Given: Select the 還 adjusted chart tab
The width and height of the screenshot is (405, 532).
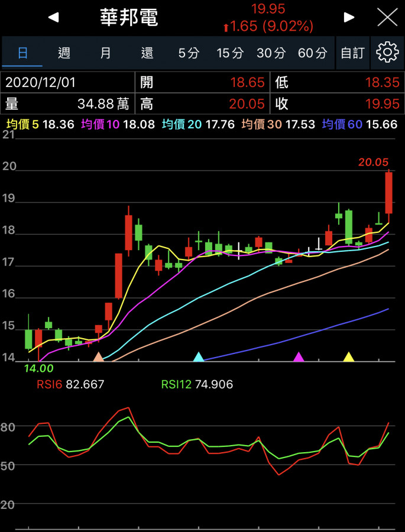Looking at the screenshot, I should [147, 53].
